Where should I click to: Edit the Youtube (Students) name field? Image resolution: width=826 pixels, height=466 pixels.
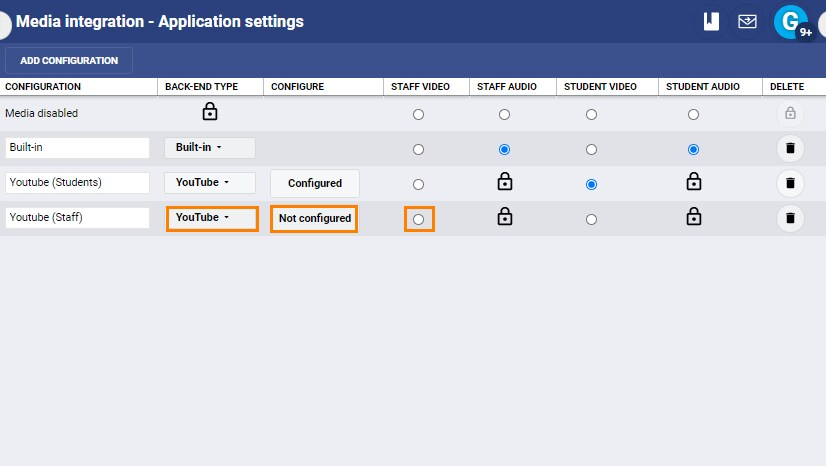pos(77,183)
